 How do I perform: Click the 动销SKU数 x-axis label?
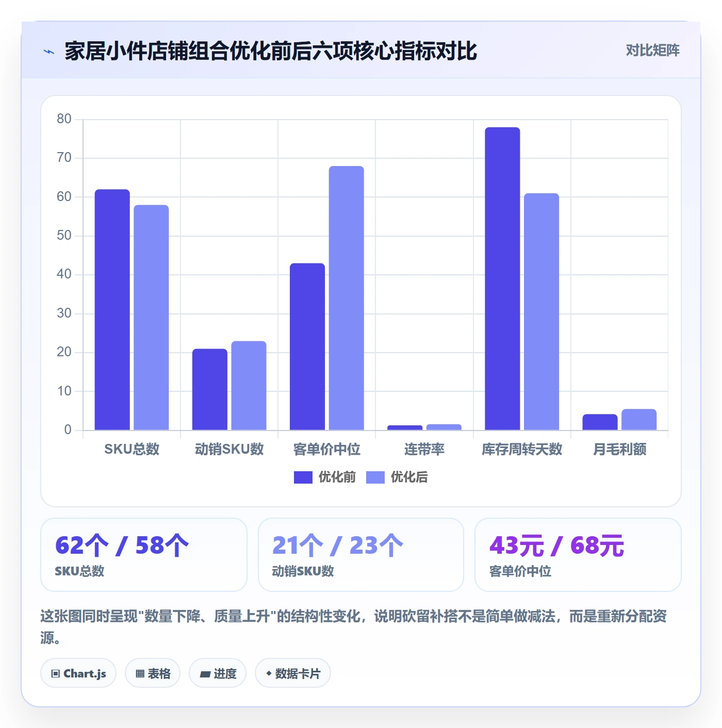click(x=229, y=449)
